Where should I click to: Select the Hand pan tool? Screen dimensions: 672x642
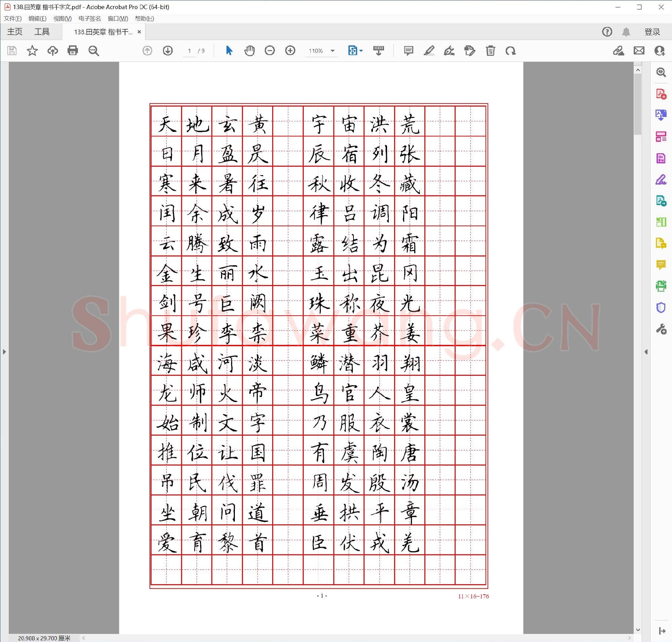(249, 51)
